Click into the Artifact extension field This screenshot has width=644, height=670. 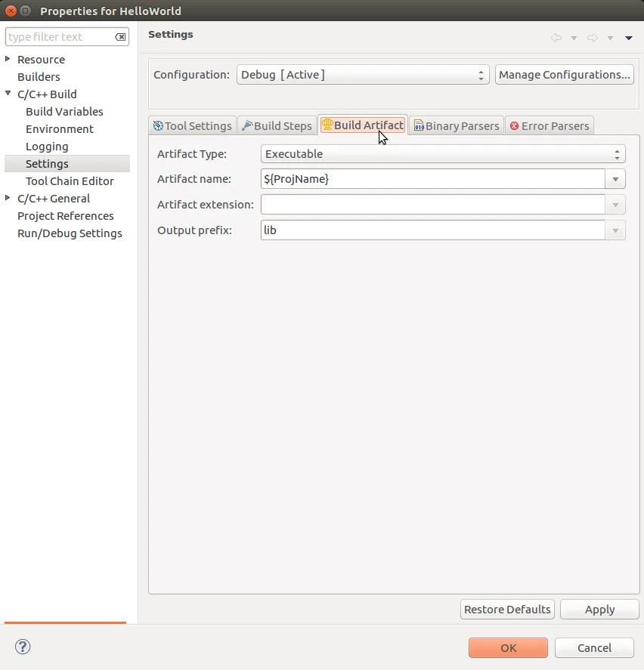[x=432, y=205]
